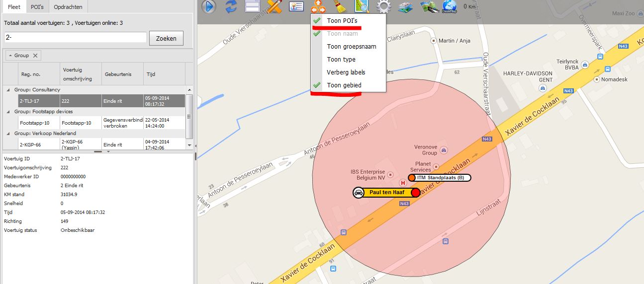
Task: Click the Zoeken search button
Action: [x=166, y=38]
